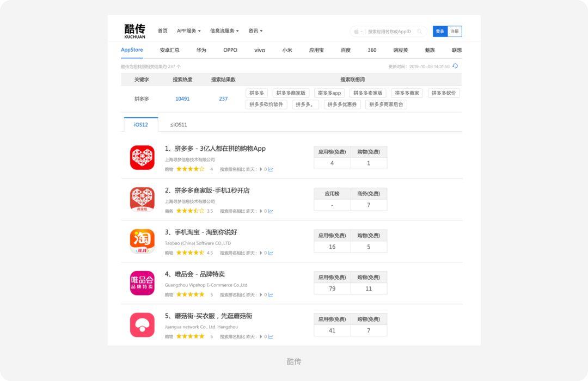Click developer Guangzhou Vipshop E-Commerce Co.,Ltd.
The image size is (588, 381).
point(207,285)
